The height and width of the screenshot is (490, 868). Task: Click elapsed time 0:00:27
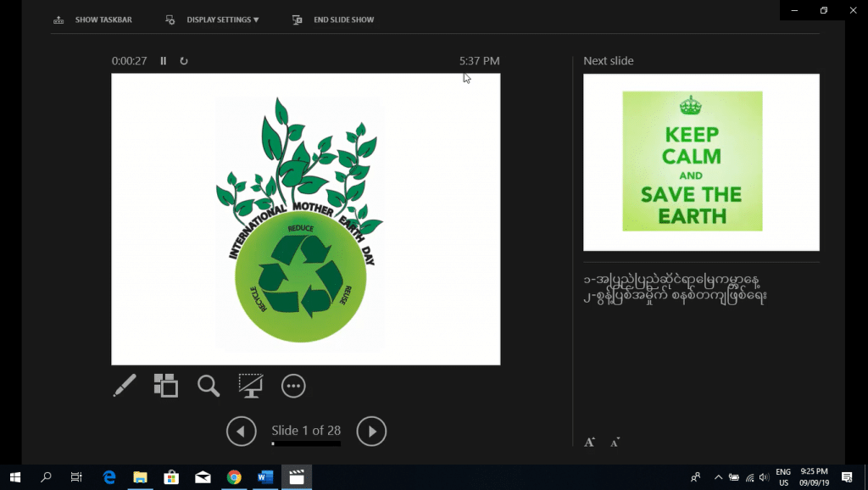tap(130, 61)
